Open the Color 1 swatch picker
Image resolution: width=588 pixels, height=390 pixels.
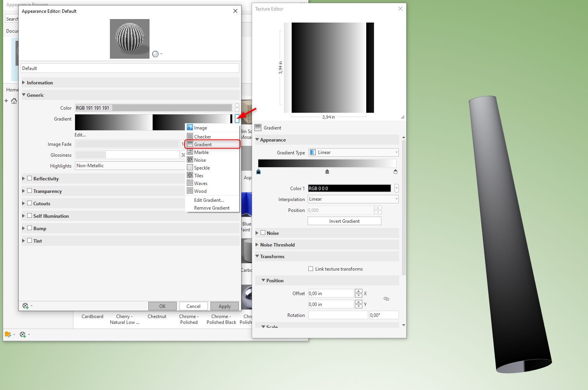397,188
